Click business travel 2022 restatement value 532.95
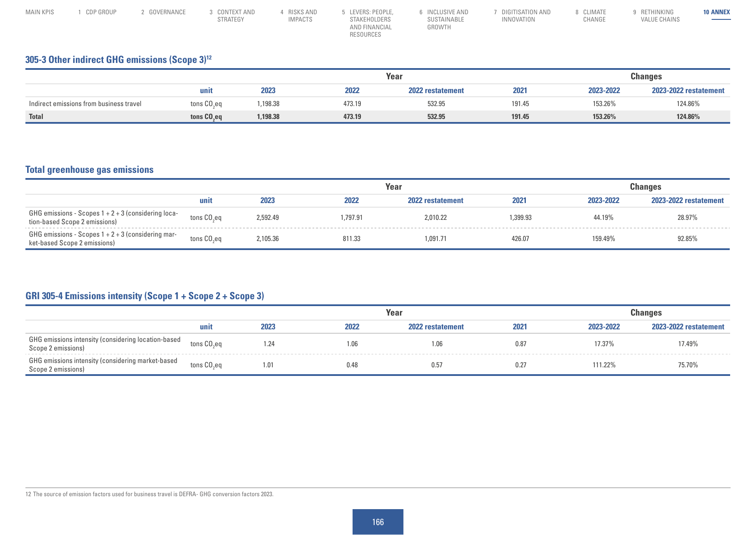Screen dimensions: 756x535 click(436, 103)
